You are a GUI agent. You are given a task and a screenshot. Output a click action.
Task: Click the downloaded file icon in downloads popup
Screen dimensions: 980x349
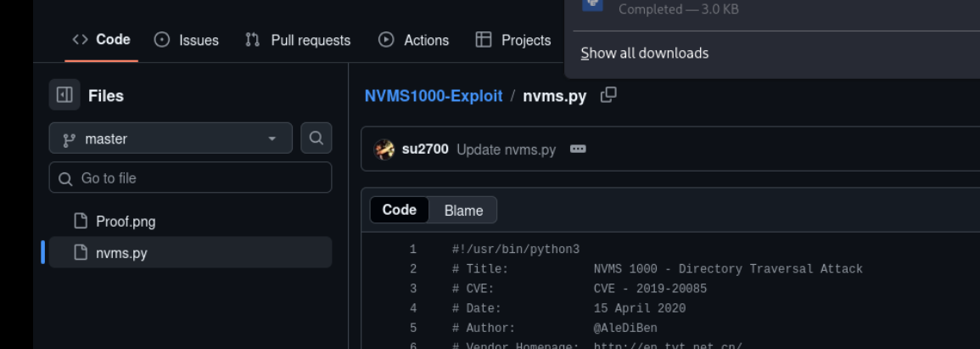coord(592,5)
